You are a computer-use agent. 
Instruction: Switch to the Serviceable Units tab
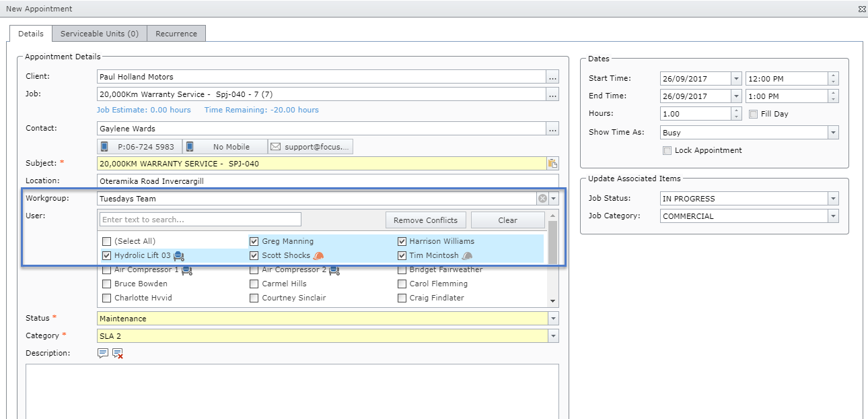tap(100, 34)
